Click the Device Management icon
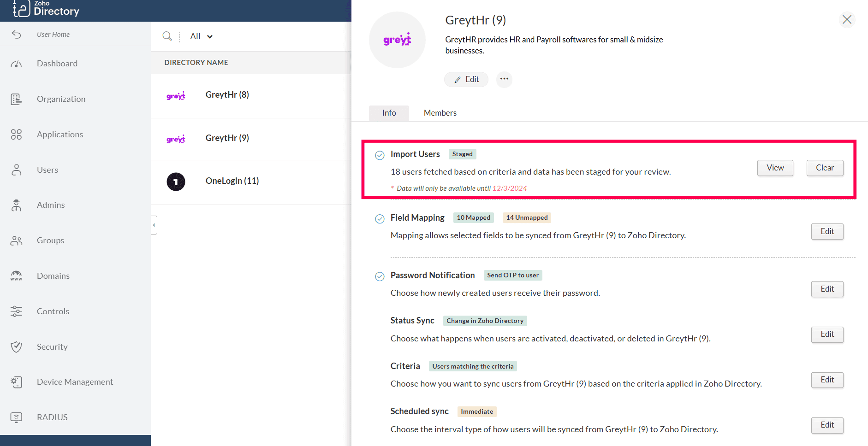This screenshot has height=446, width=868. click(x=17, y=382)
